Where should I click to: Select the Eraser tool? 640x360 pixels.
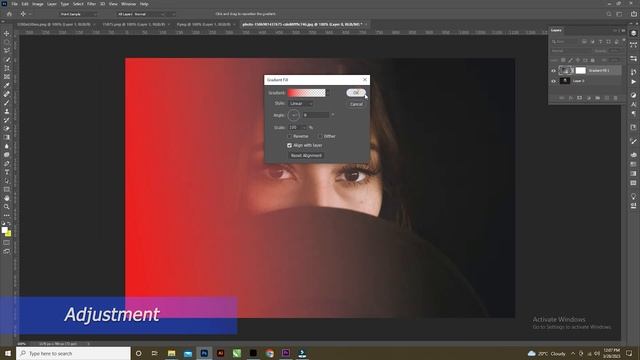pyautogui.click(x=7, y=129)
